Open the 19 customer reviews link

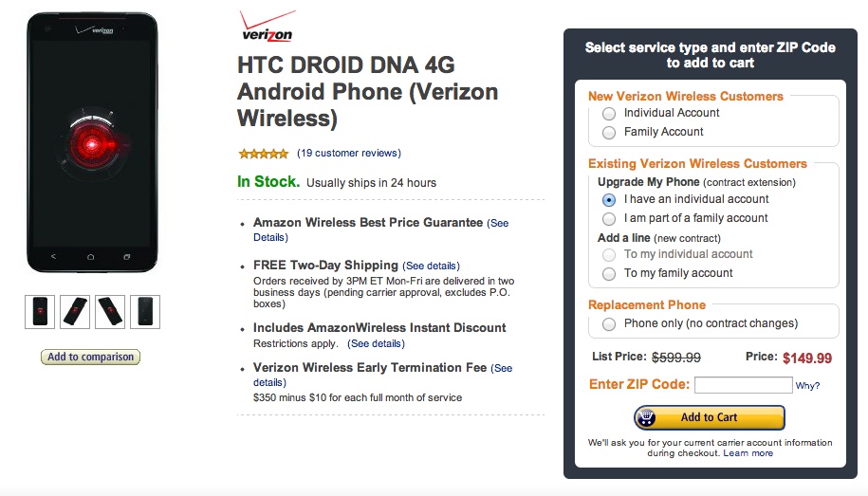point(348,154)
